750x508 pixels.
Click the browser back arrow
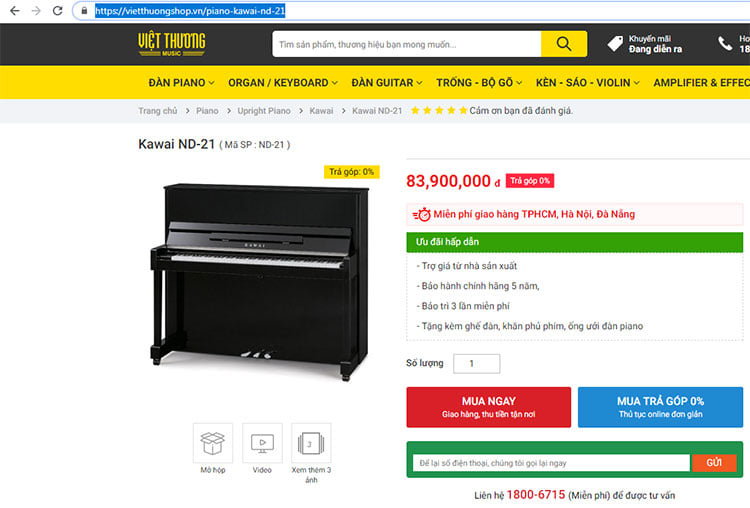[15, 11]
